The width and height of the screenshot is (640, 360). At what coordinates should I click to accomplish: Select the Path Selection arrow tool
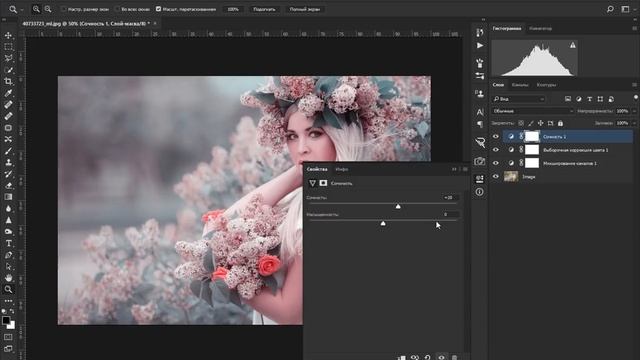tap(8, 267)
